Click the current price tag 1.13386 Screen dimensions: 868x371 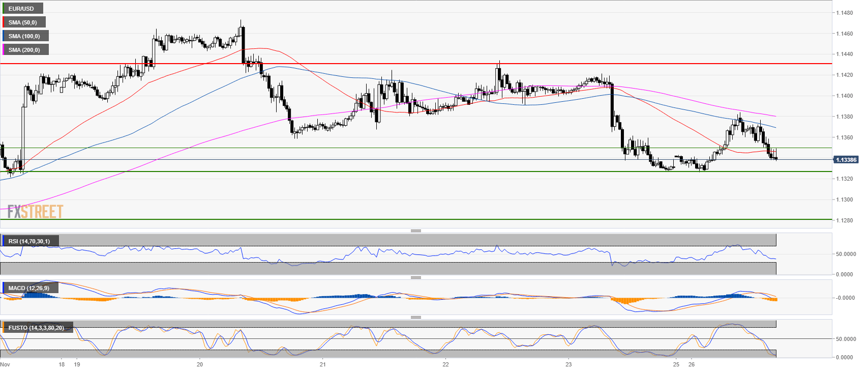[x=846, y=160]
